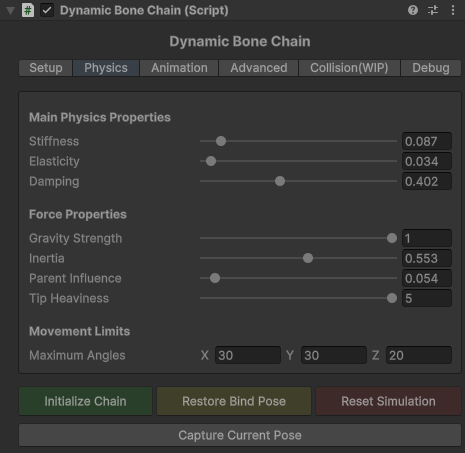Disable the Dynamic Bone Chain script checkbox
465x453 pixels.
point(47,10)
